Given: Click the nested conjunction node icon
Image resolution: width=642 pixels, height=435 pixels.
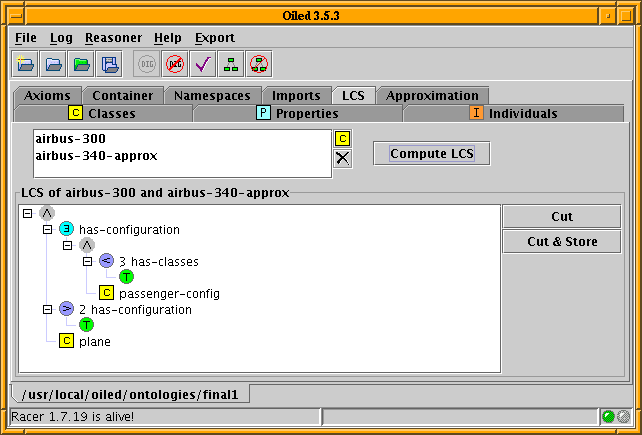Looking at the screenshot, I should point(87,245).
